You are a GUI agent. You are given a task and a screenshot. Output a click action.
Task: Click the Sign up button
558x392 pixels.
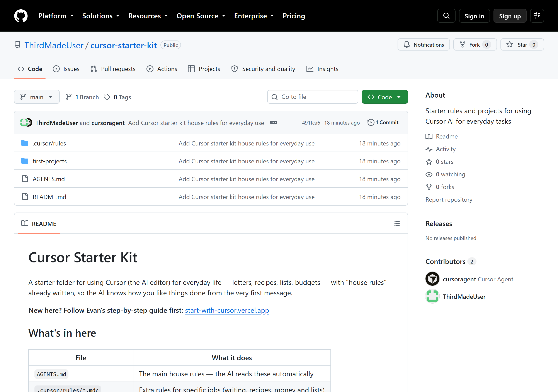tap(510, 16)
